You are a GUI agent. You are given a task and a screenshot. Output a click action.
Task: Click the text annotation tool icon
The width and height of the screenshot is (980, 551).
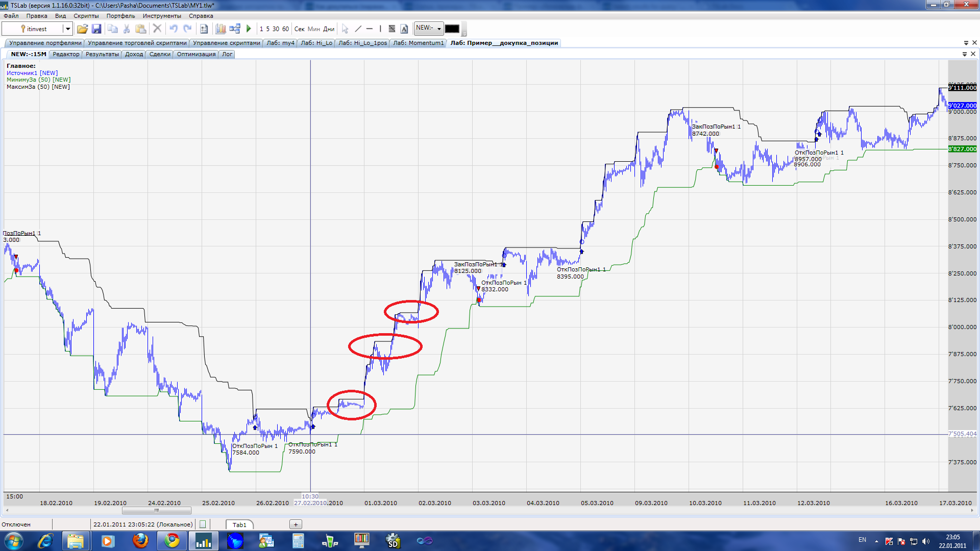point(404,29)
